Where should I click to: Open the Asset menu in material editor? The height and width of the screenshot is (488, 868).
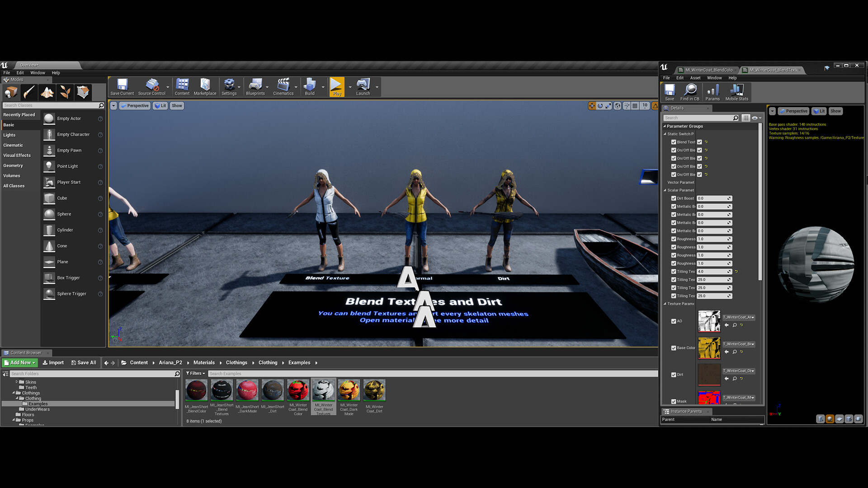click(x=695, y=78)
